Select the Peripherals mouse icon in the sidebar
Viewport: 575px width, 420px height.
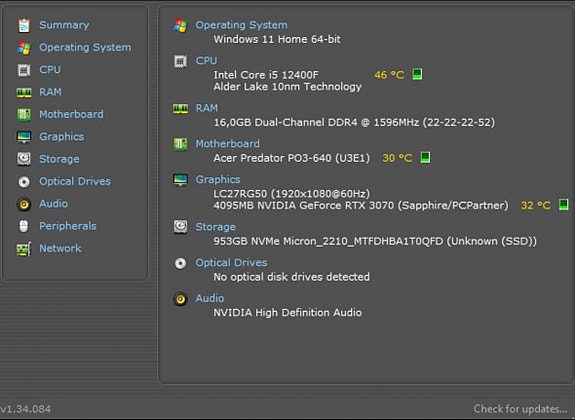point(24,226)
